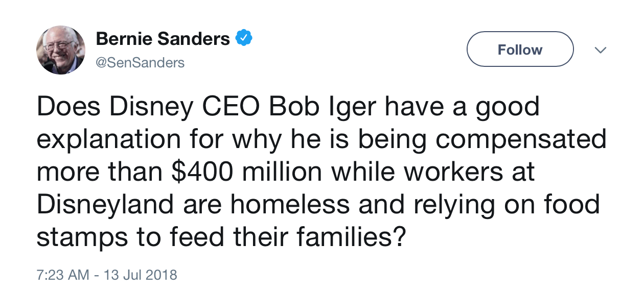
Task: Click the blue verified badge icon
Action: (243, 38)
